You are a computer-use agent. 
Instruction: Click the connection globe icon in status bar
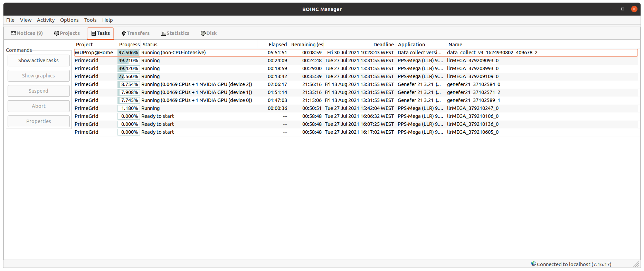coord(534,264)
